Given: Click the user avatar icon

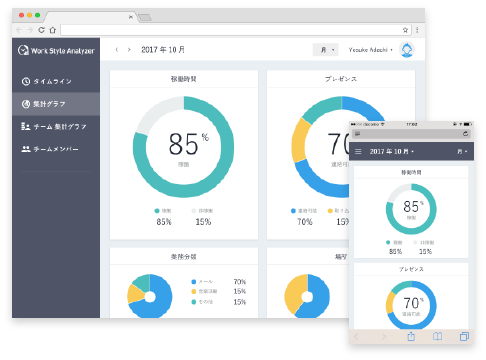Looking at the screenshot, I should (407, 50).
